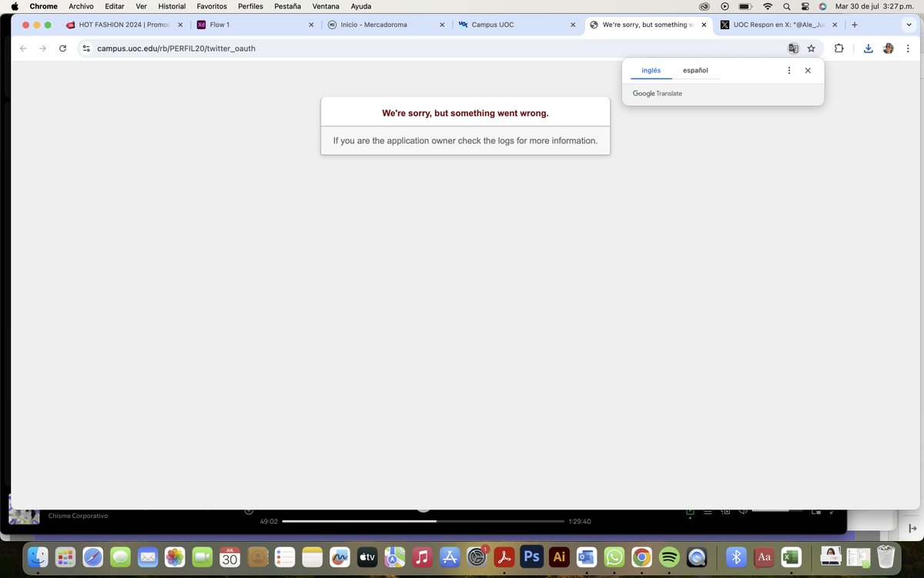Screen dimensions: 924x578
Task: Open Spotify from the Dock
Action: coord(668,556)
